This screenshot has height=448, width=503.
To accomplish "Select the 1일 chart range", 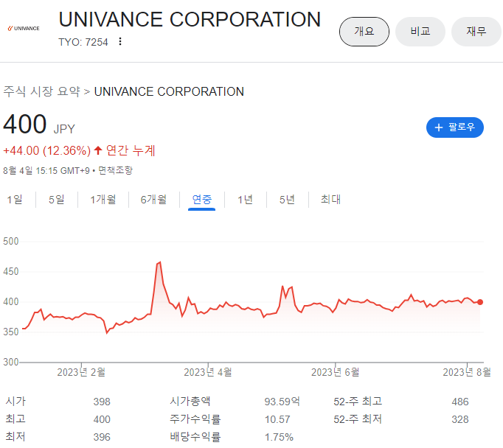I will tap(15, 200).
